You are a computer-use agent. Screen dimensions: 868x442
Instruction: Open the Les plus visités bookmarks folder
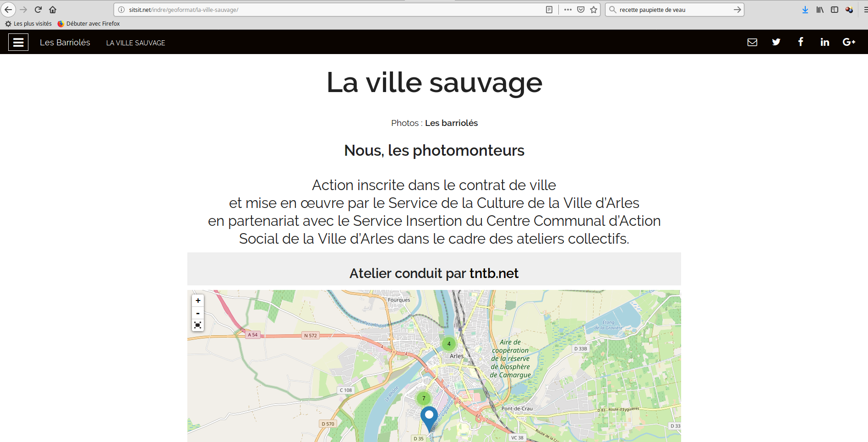[x=28, y=23]
